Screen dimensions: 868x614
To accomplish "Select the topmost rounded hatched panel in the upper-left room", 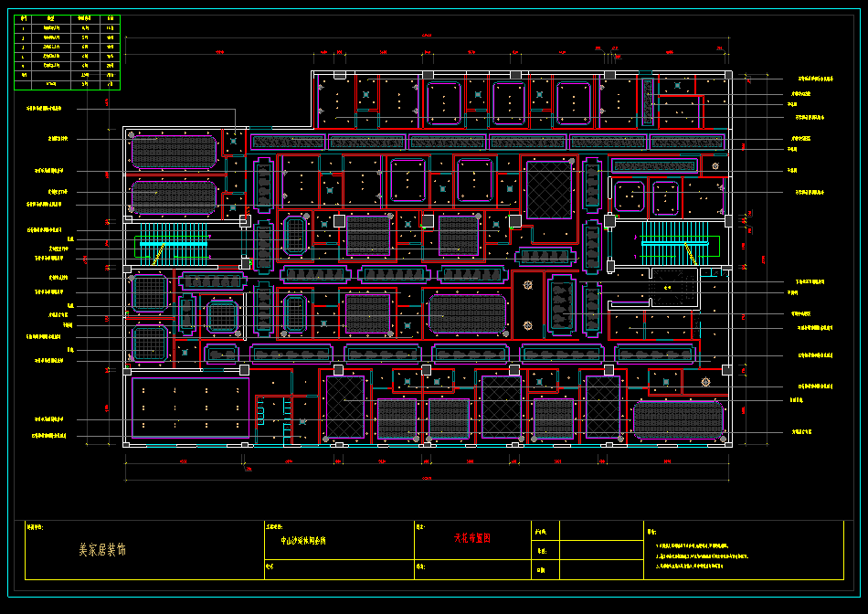I will tap(174, 152).
